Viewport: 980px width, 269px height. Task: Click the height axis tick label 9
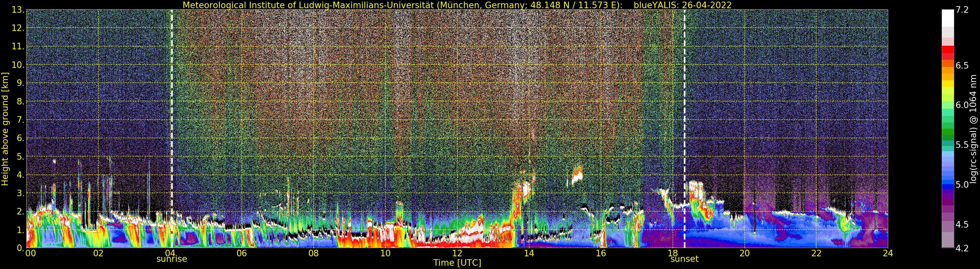(x=21, y=83)
